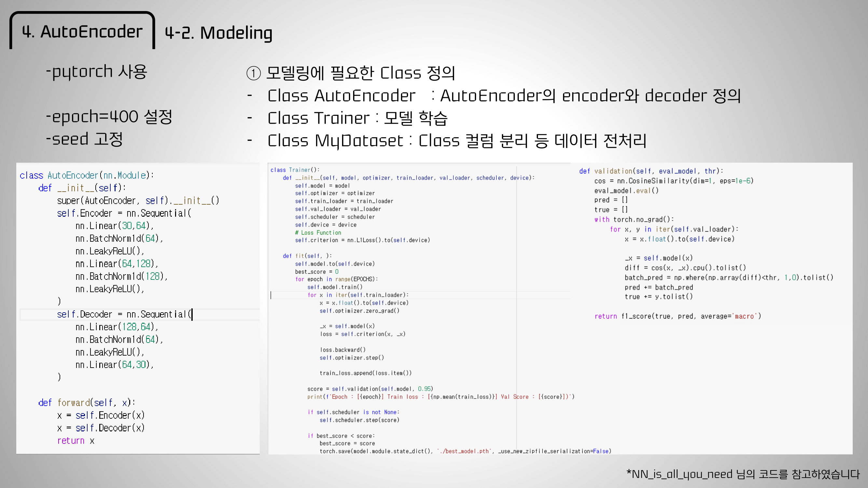This screenshot has height=488, width=868.
Task: Click the '4-2. Modeling' subtitle
Action: pyautogui.click(x=218, y=33)
